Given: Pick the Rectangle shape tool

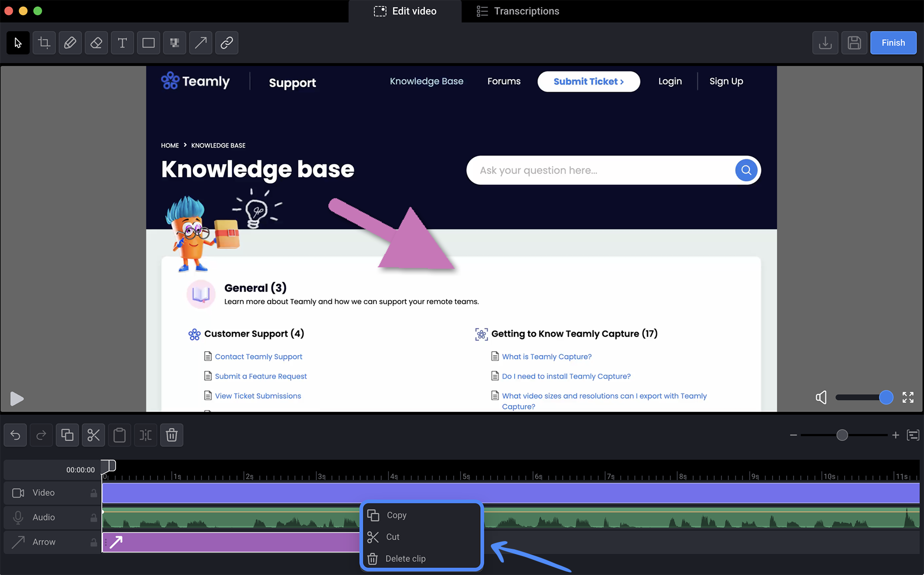Looking at the screenshot, I should coord(148,43).
